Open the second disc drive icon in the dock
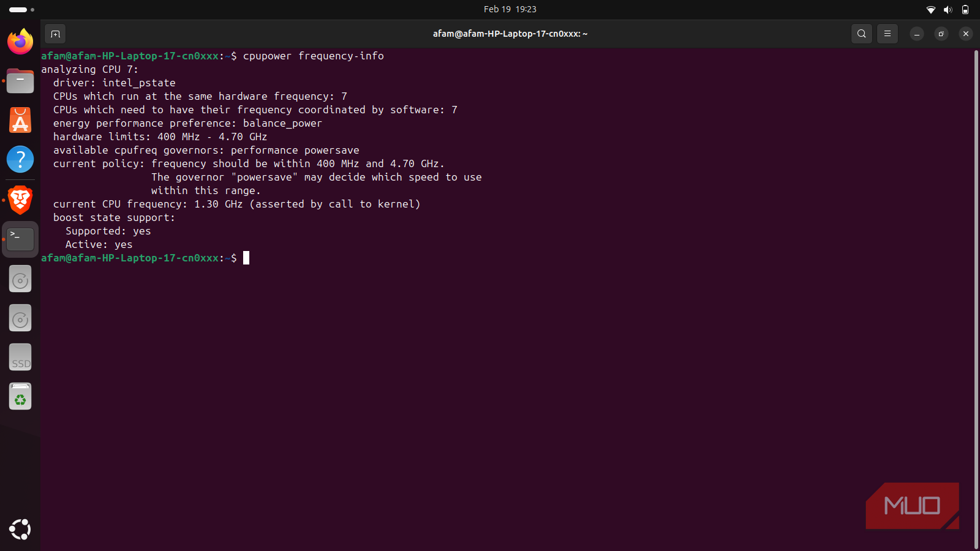The width and height of the screenshot is (980, 551). pos(20,318)
